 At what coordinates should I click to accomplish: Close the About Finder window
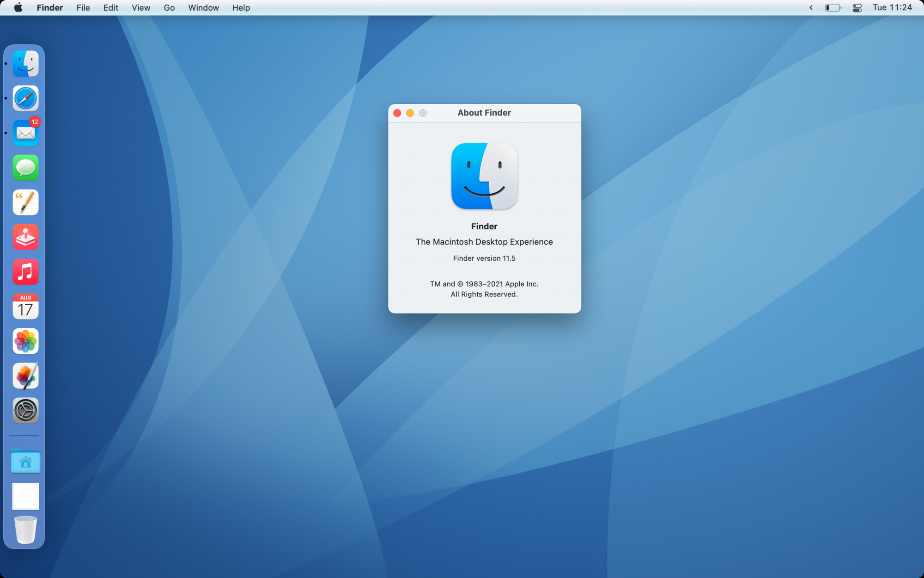397,113
